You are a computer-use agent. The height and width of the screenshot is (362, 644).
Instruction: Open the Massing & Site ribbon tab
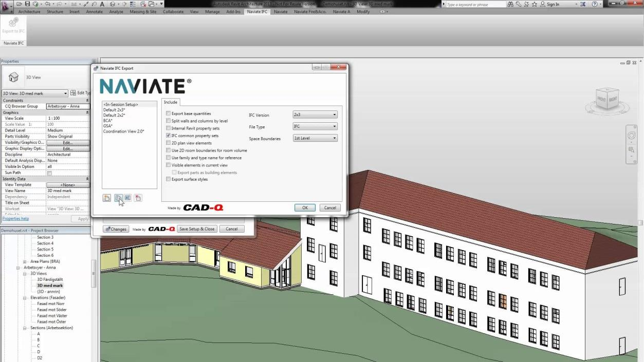[143, 11]
